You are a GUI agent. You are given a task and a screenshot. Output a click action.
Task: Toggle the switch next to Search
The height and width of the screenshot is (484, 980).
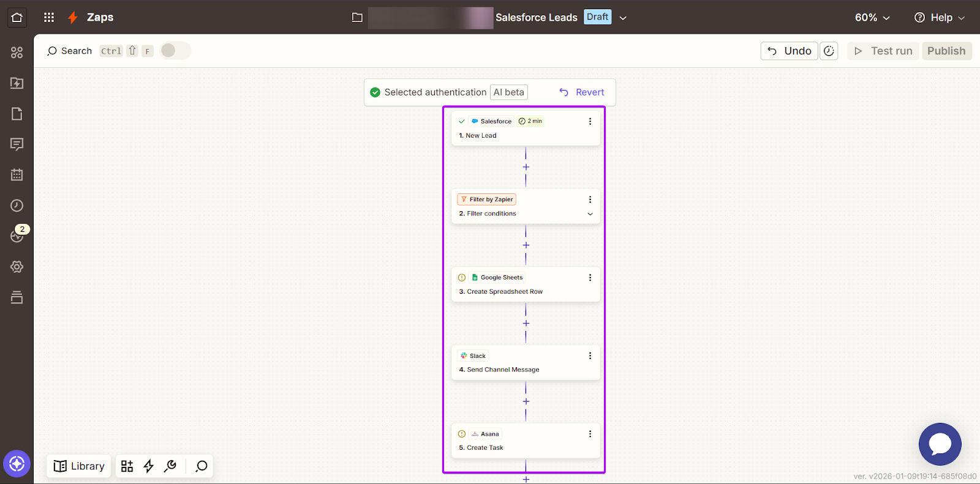(x=175, y=51)
